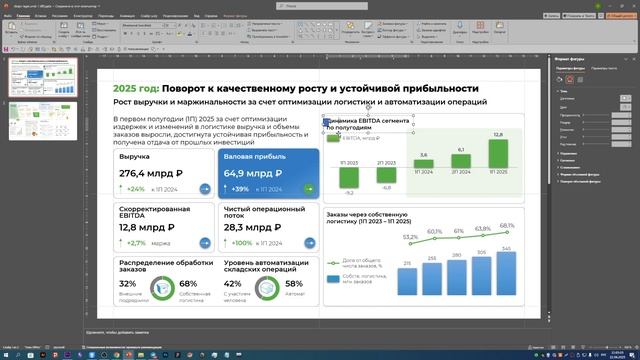Click the Undo icon in quick access toolbar
640x360 pixels.
click(13, 49)
